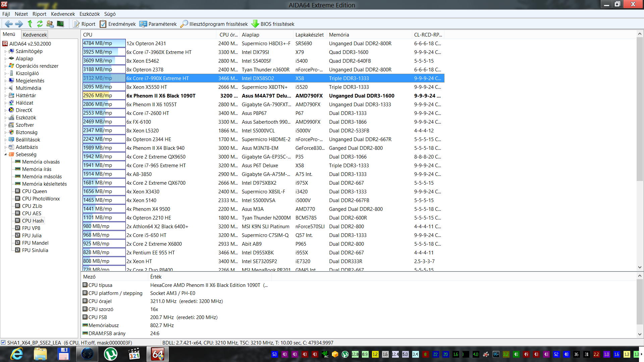
Task: Click the details pane scroll-down arrow
Action: [x=640, y=334]
